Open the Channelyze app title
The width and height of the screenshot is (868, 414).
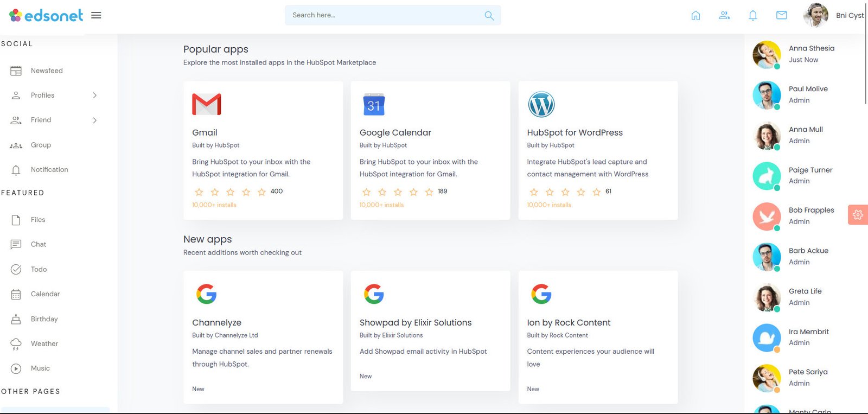(216, 322)
